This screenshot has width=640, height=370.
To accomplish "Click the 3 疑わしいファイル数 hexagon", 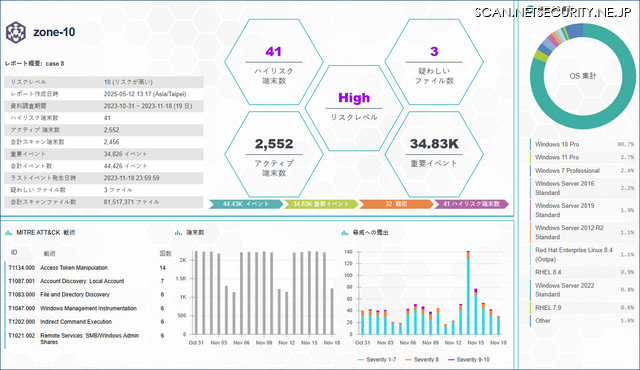I will (x=434, y=62).
